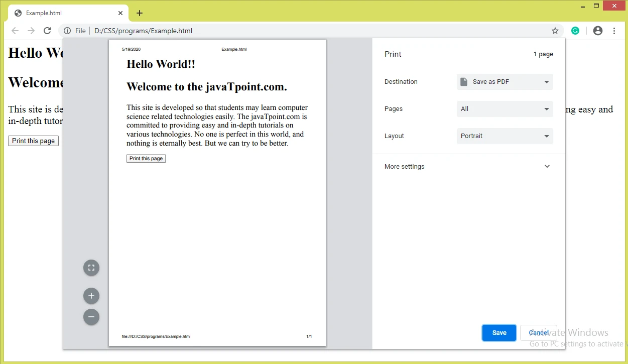Click the fit to page icon

pos(91,268)
